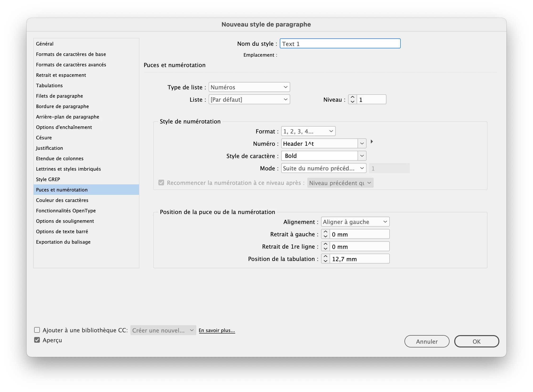The width and height of the screenshot is (533, 392).
Task: Click Position de la tabulation stepper
Action: (326, 259)
